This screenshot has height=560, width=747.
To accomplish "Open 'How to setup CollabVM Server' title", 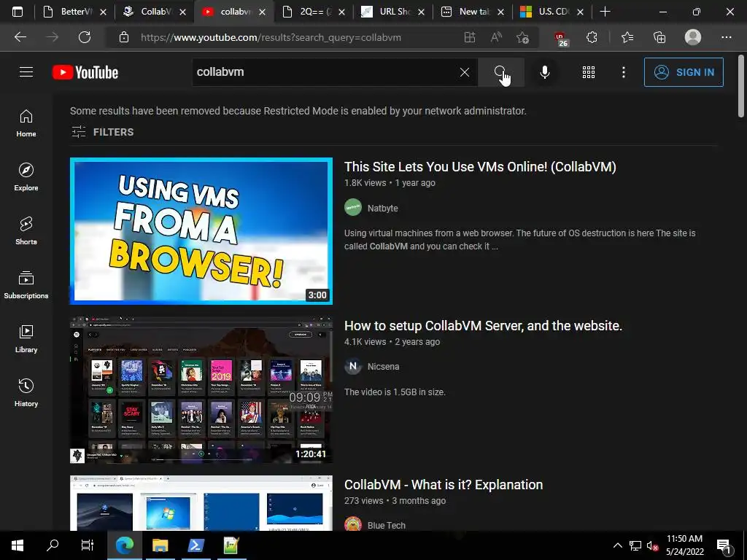I will coord(483,326).
